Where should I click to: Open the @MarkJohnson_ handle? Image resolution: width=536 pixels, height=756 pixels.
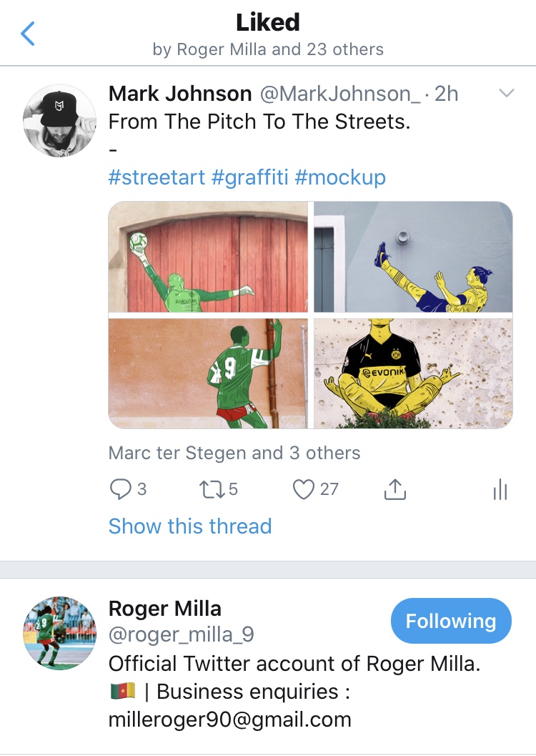[339, 94]
